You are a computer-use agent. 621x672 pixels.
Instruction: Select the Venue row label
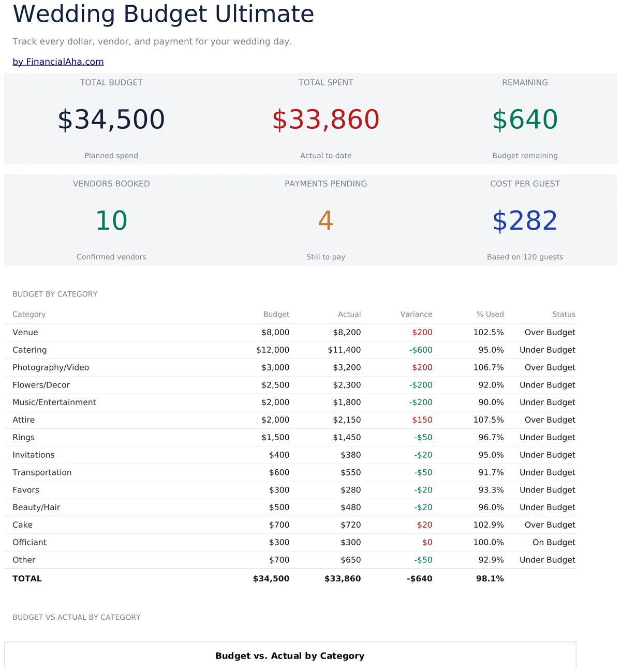click(25, 332)
